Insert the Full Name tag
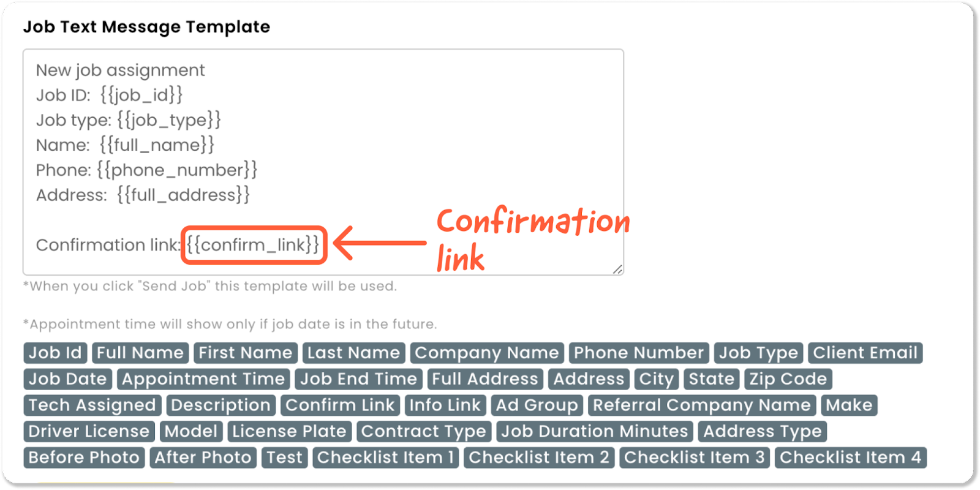 coord(140,353)
